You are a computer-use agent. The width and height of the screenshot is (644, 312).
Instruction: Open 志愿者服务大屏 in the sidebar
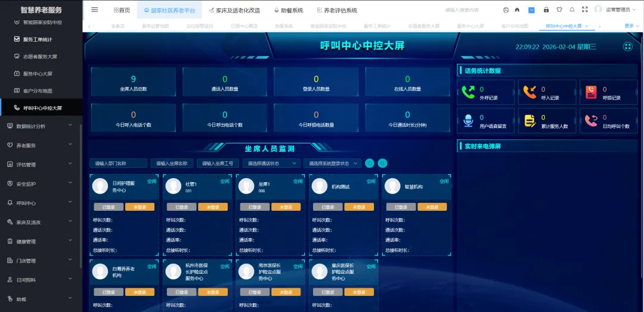point(41,57)
